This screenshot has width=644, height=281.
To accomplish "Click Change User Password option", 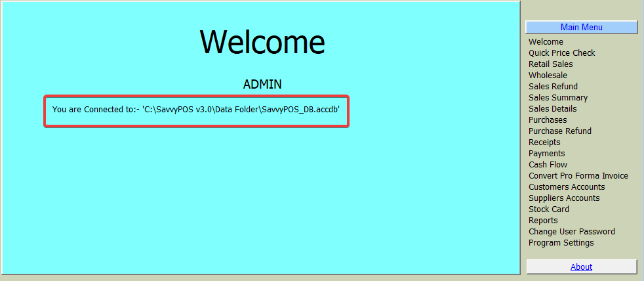I will tap(571, 232).
